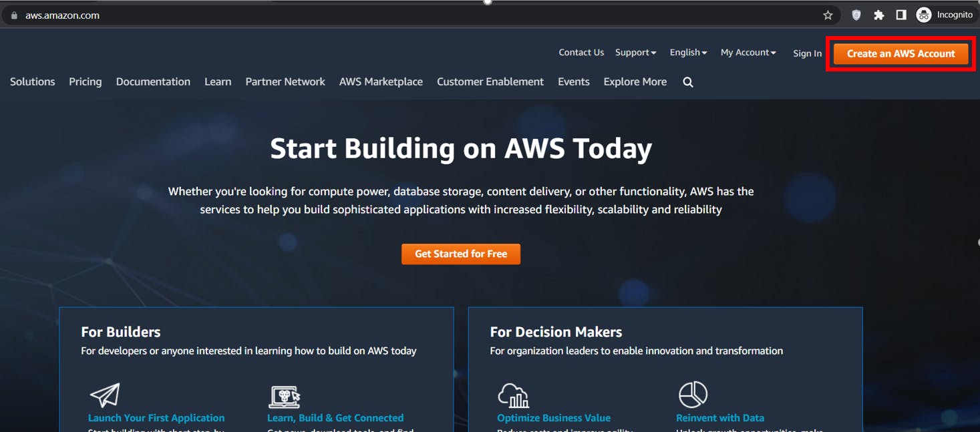Open the AWS search magnifier
980x432 pixels.
point(687,81)
